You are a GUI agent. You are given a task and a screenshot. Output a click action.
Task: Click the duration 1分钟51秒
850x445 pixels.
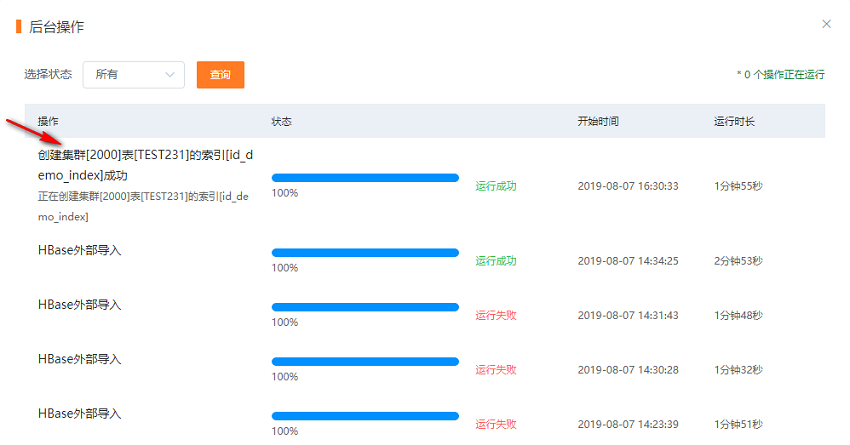738,424
